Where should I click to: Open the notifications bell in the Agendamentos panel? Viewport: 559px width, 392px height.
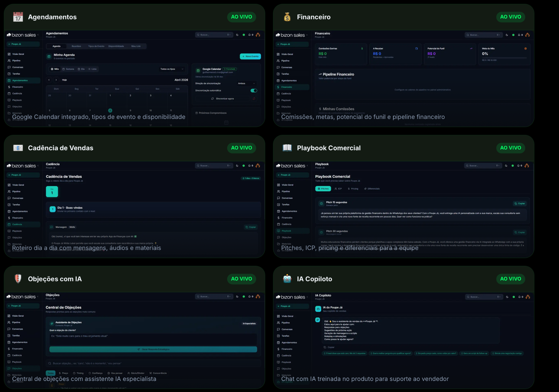(x=250, y=35)
